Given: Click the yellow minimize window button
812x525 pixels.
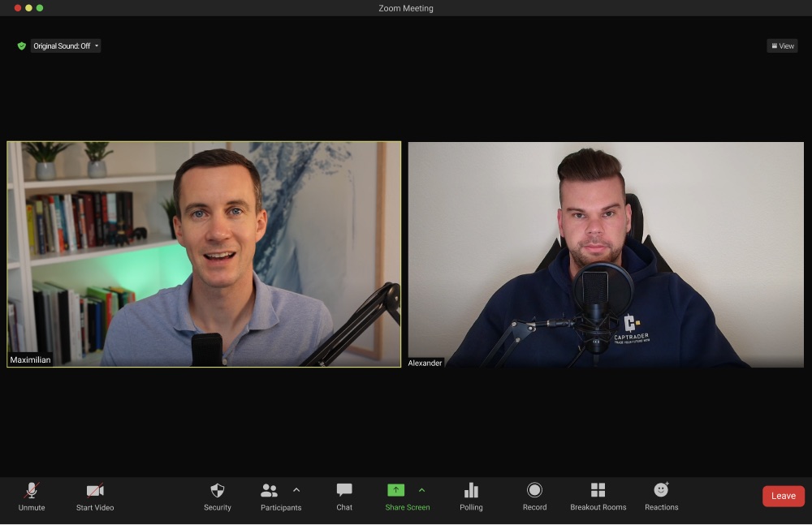Looking at the screenshot, I should click(28, 8).
